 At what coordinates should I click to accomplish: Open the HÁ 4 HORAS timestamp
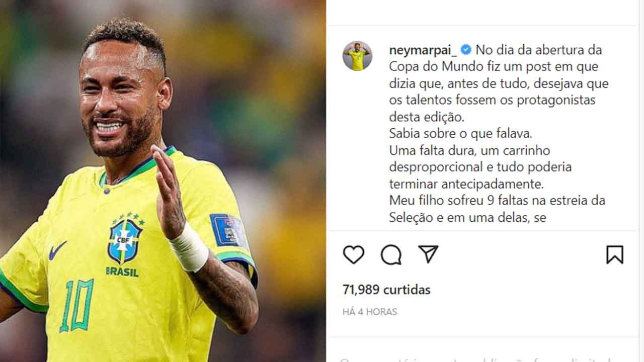(x=370, y=312)
